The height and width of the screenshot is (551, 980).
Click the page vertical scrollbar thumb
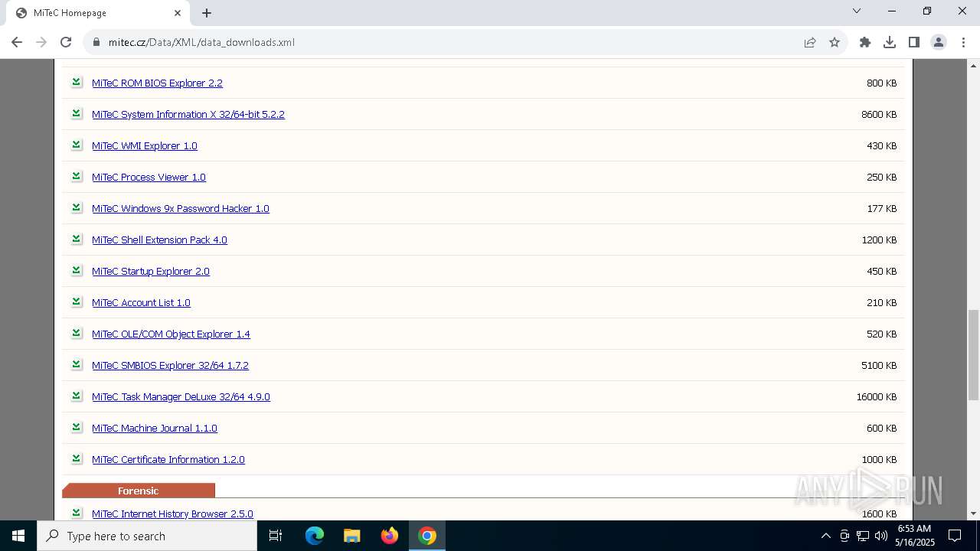(x=973, y=354)
